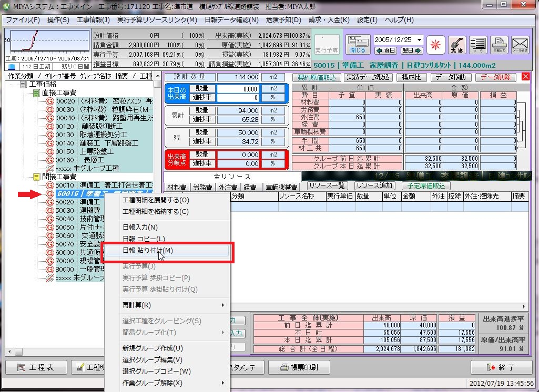This screenshot has width=539, height=392.
Task: Open the 請求・入金(K) menu
Action: click(329, 20)
